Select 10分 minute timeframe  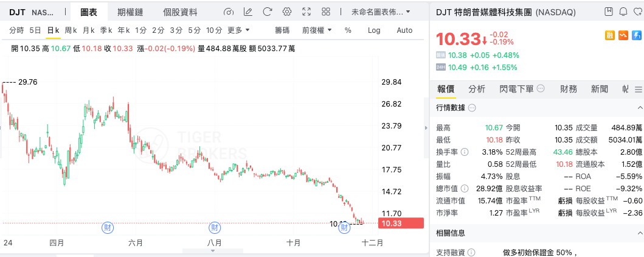coord(214,30)
